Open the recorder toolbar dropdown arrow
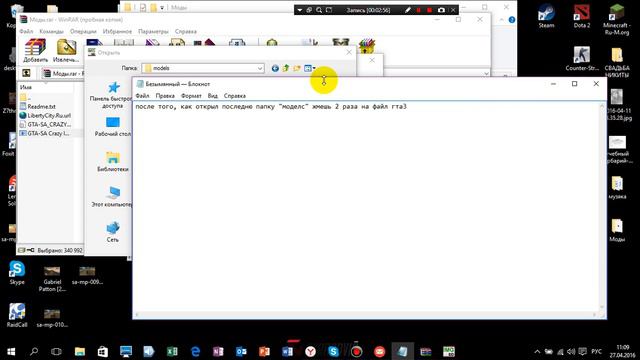The image size is (640, 360). point(300,10)
